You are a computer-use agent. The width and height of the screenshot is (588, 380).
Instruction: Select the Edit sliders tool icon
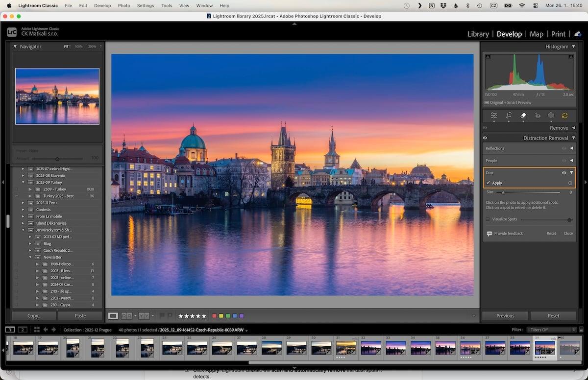tap(494, 116)
